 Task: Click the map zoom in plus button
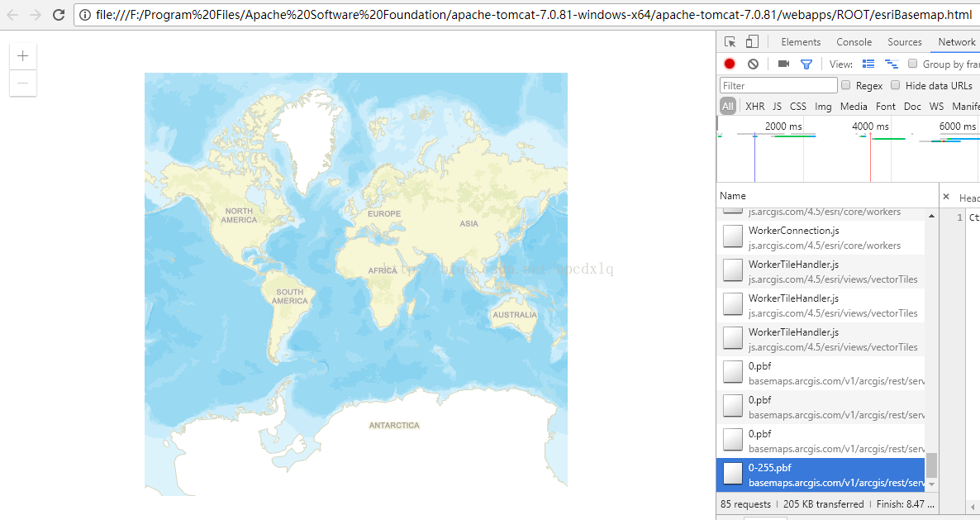coord(22,56)
